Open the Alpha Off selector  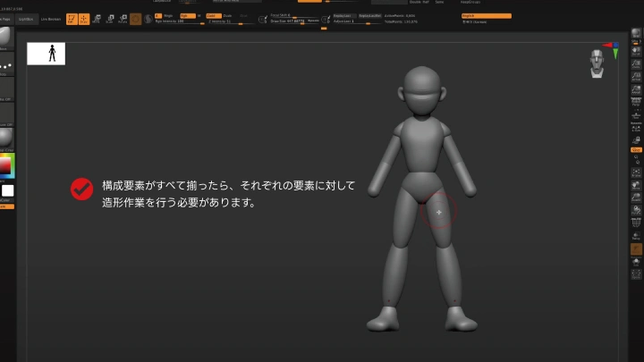5,89
